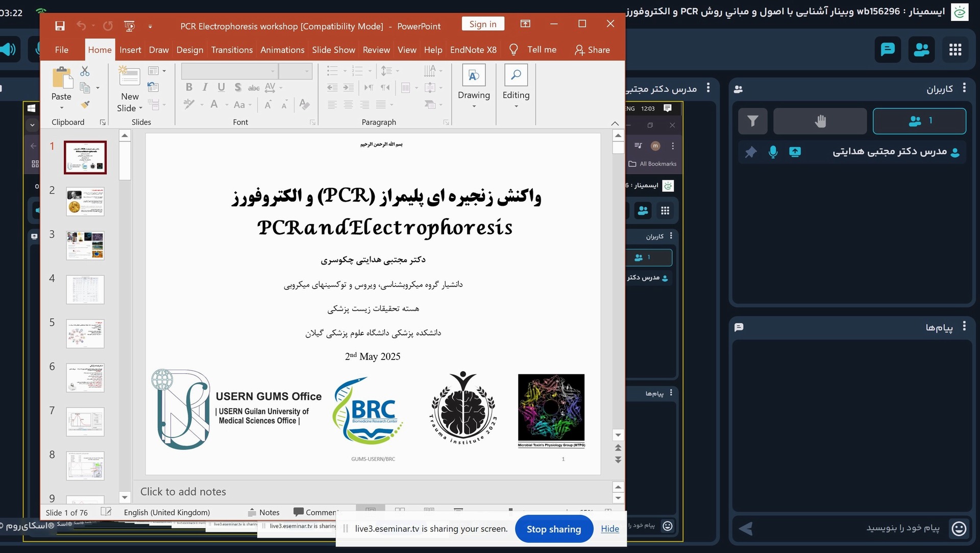Click the Cut scissors icon

(85, 71)
